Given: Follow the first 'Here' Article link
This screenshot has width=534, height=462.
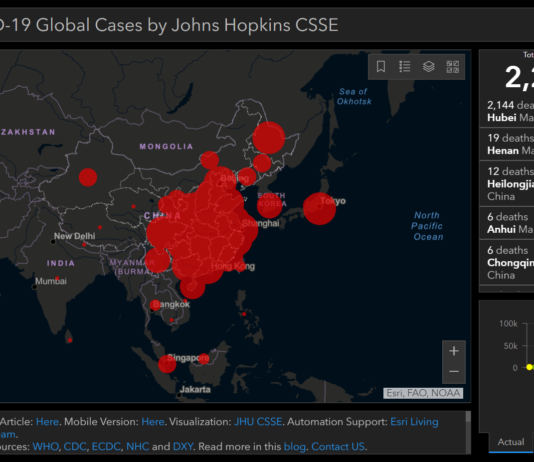Looking at the screenshot, I should point(47,421).
